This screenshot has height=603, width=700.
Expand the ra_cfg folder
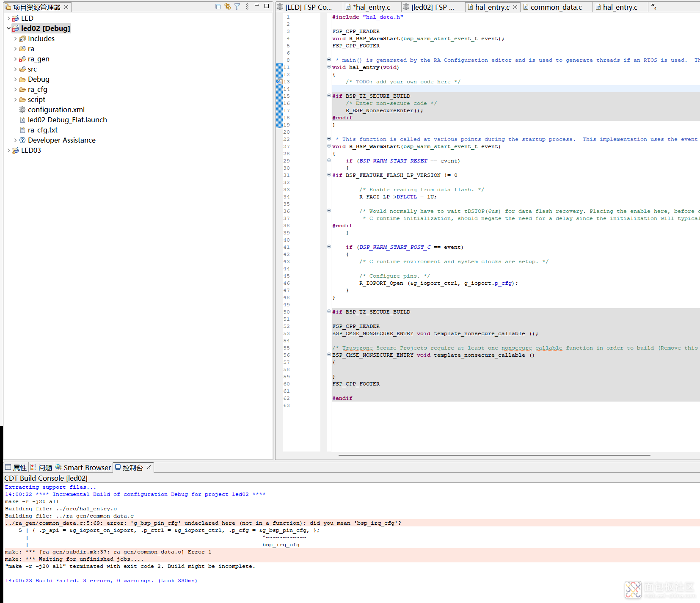click(15, 89)
